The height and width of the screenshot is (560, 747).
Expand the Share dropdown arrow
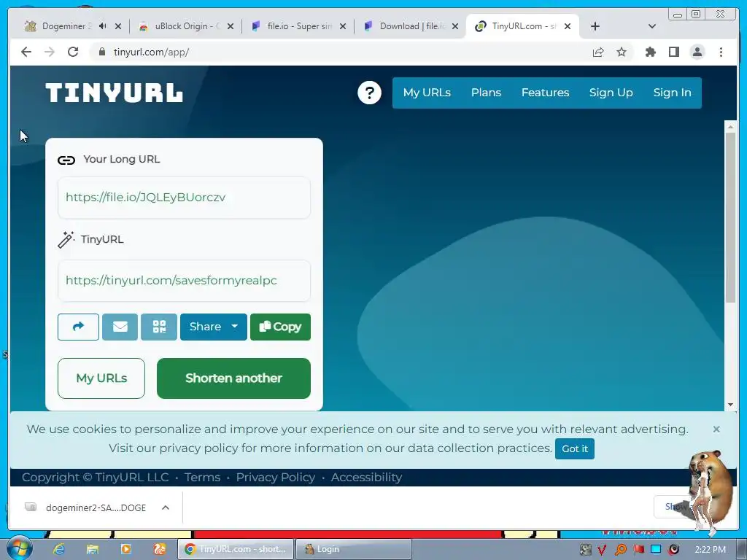click(234, 327)
